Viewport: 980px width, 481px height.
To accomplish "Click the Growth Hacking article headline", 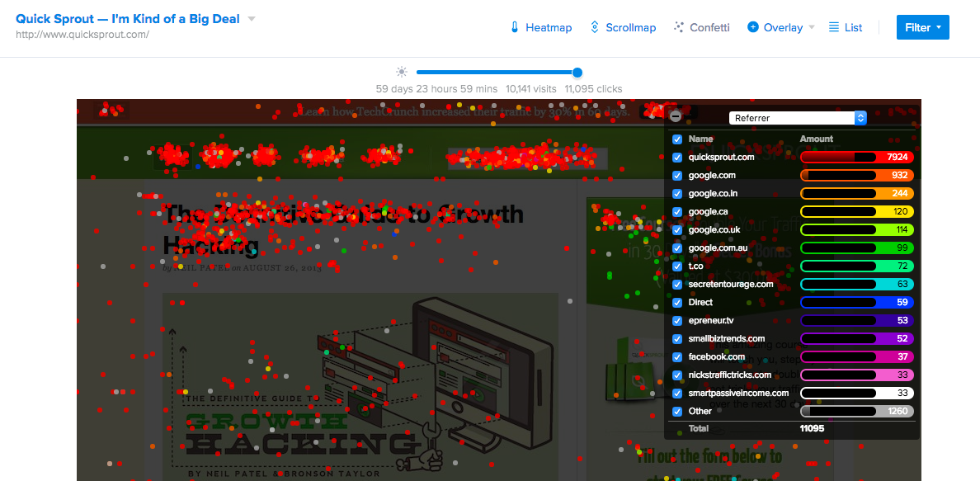I will [342, 229].
